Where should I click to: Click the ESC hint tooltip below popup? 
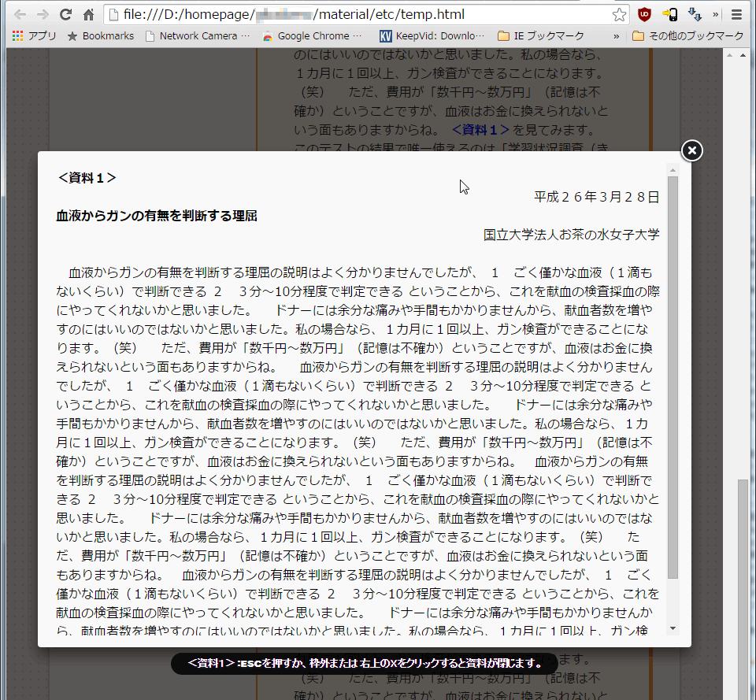365,663
